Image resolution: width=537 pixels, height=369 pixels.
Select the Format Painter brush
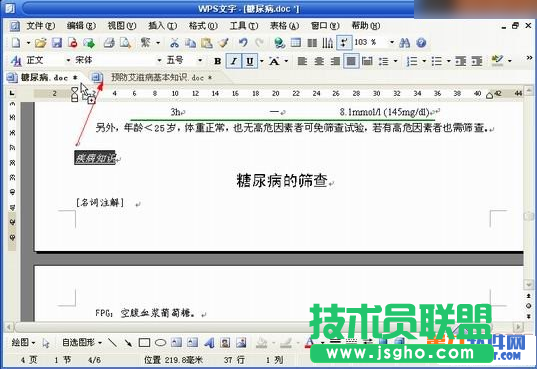224,43
